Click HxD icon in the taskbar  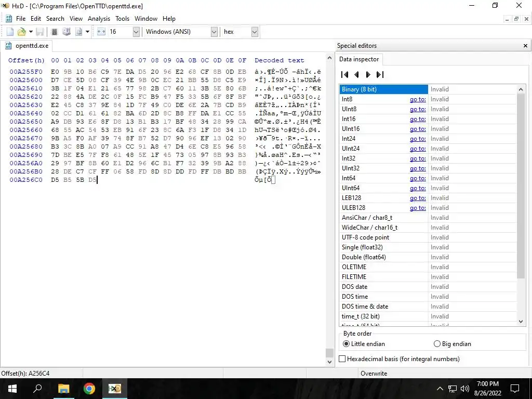point(115,389)
